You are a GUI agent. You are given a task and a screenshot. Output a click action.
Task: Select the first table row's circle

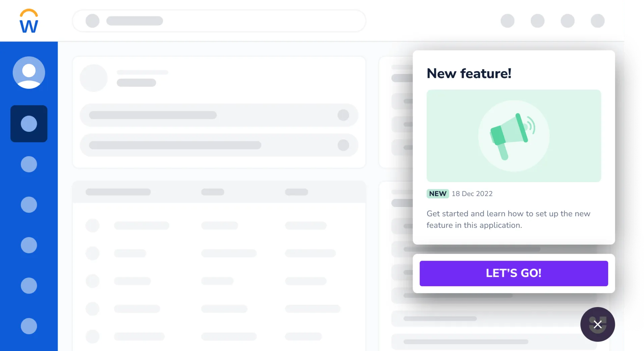[93, 225]
